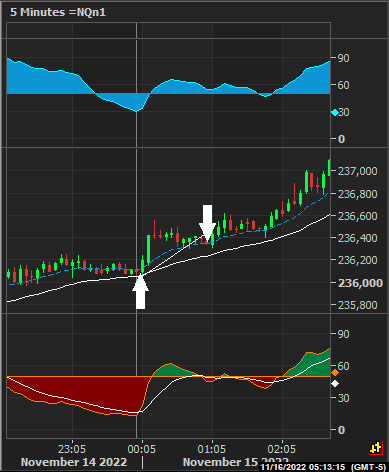The image size is (389, 472).
Task: Click the 01:05 time axis label
Action: point(212,449)
